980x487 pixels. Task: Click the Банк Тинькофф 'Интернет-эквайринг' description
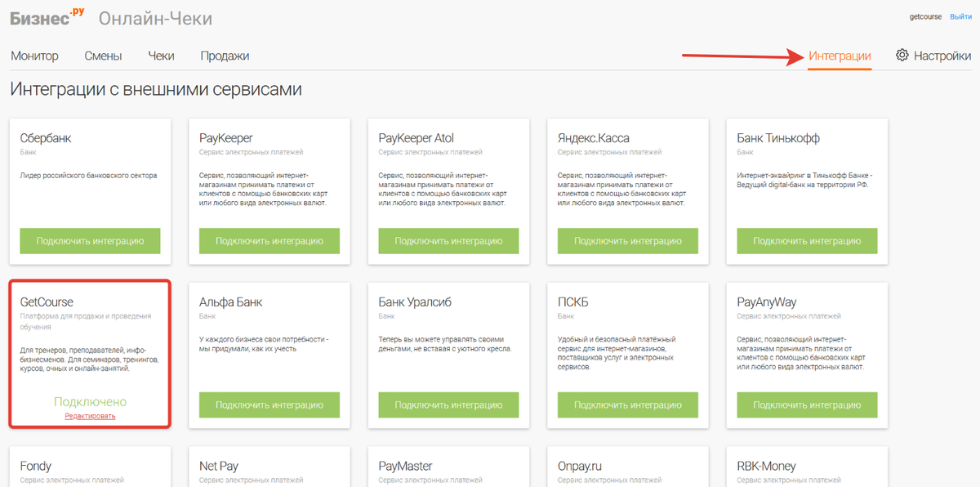coord(805,180)
